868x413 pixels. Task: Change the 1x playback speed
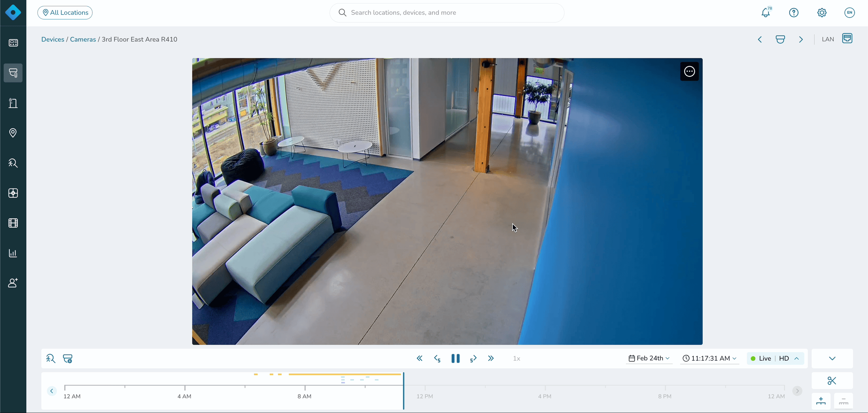[x=517, y=359]
